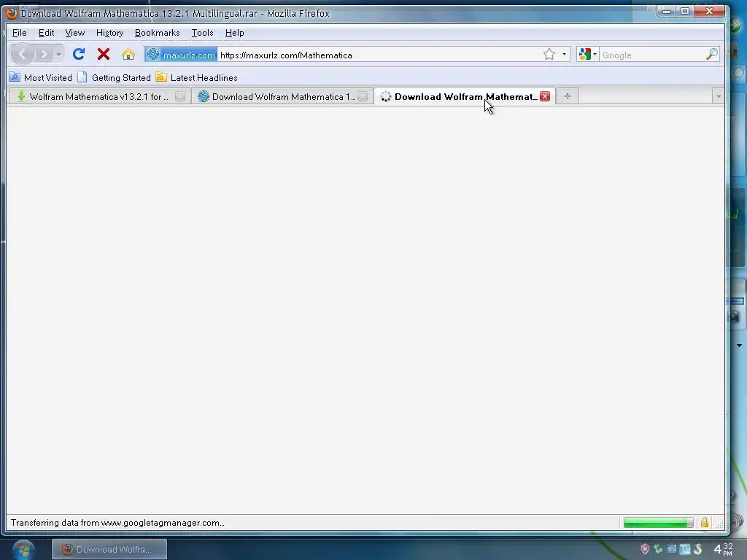The image size is (747, 560).
Task: Go back with the Back arrow button
Action: point(22,54)
